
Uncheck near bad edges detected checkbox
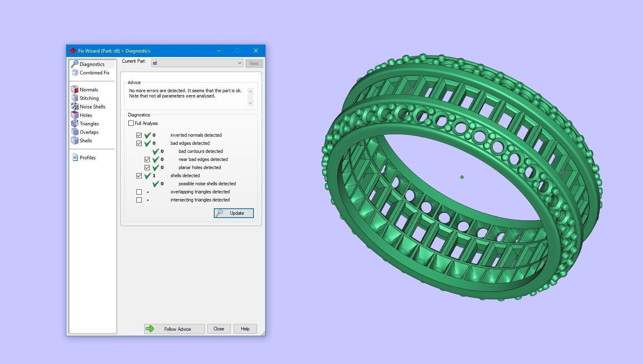(x=147, y=159)
